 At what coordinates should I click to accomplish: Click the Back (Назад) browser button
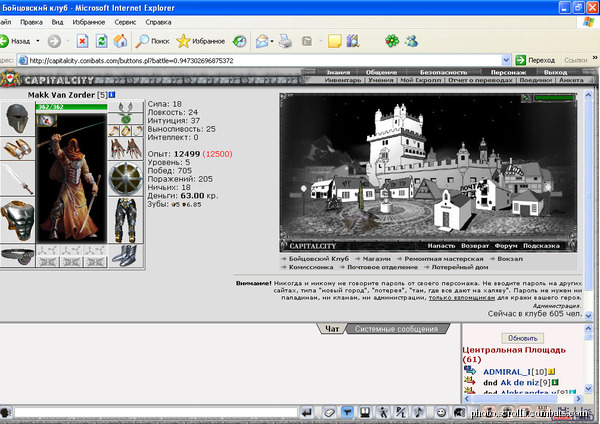coord(16,41)
